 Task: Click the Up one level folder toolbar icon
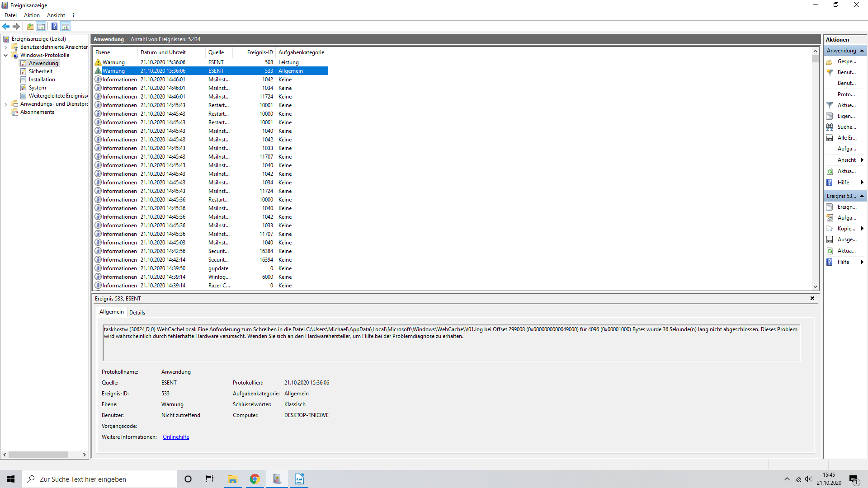click(30, 26)
